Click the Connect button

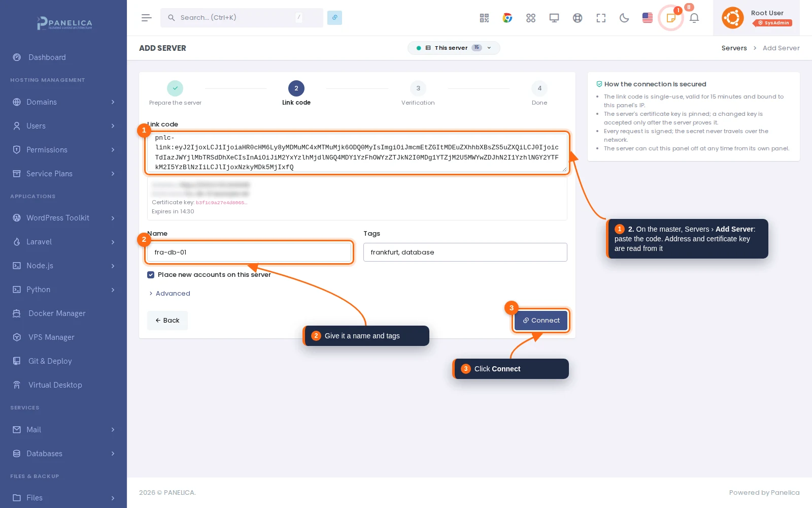point(541,321)
